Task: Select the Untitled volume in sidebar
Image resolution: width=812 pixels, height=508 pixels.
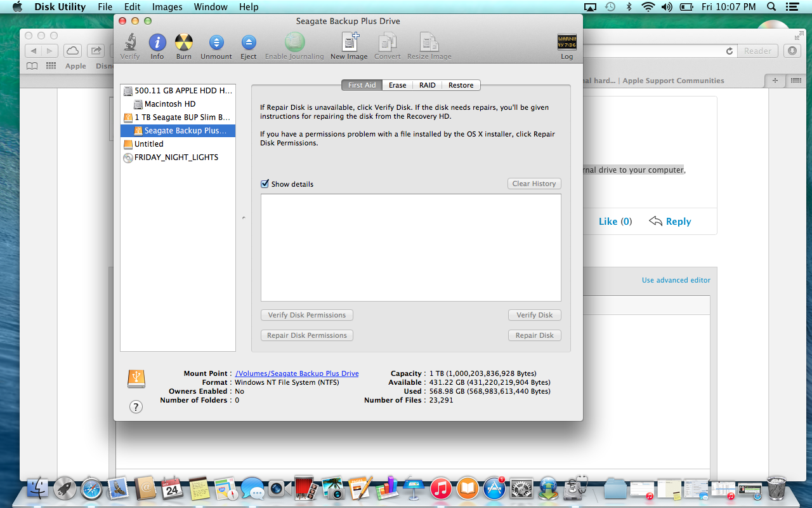Action: click(x=178, y=144)
